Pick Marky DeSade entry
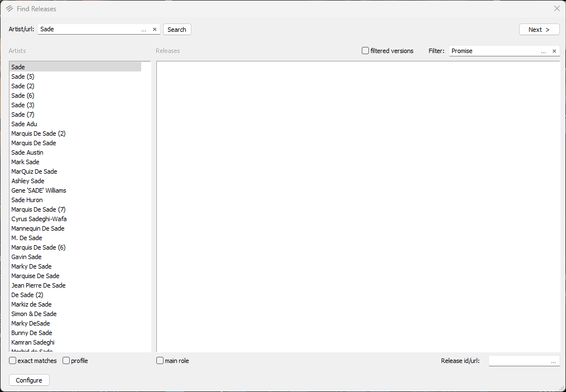 (75, 323)
